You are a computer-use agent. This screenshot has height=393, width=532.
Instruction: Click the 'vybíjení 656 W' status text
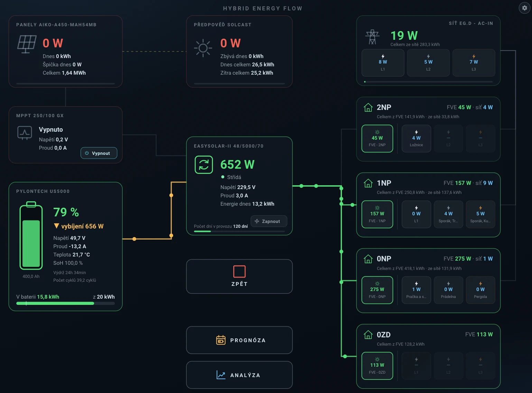coord(82,226)
